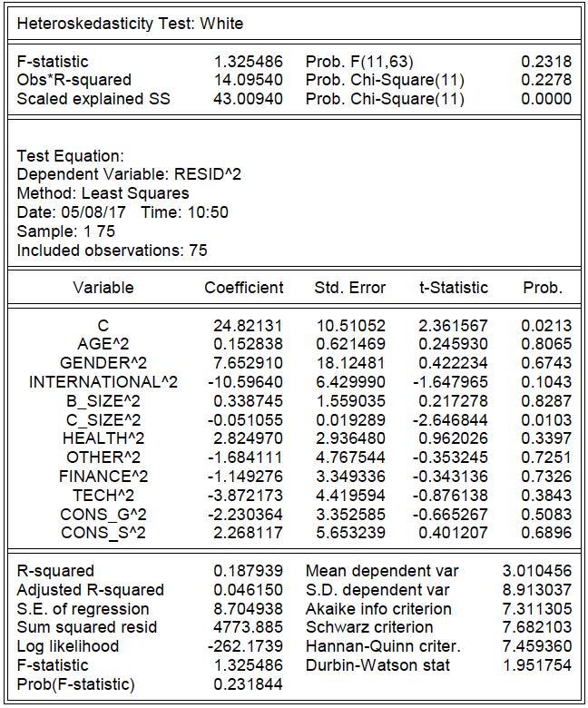The width and height of the screenshot is (588, 708).
Task: Select the Akaike info criterion value
Action: (537, 609)
